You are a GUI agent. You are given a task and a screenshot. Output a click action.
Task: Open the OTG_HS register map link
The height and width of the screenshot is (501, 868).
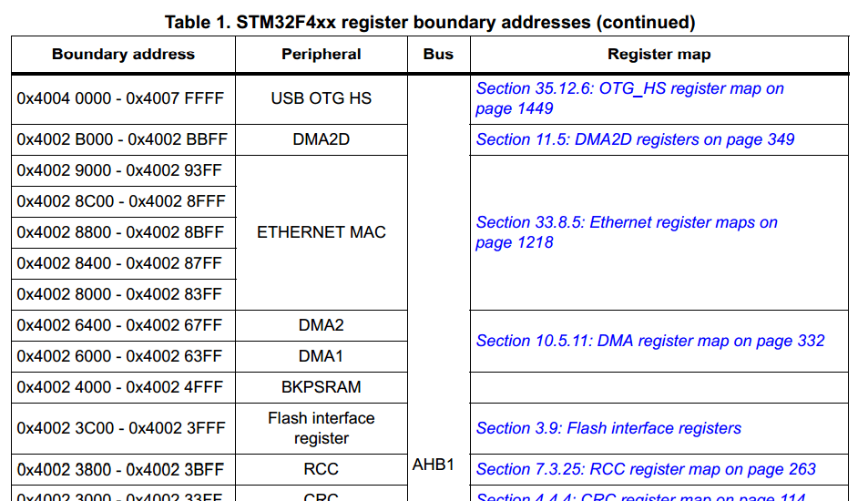(629, 98)
